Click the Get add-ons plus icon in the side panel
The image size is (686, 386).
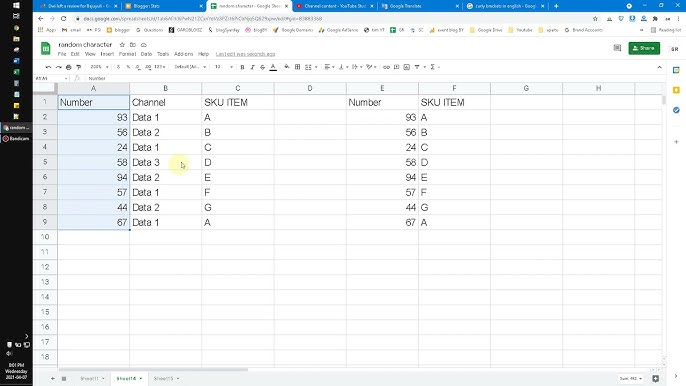676,142
